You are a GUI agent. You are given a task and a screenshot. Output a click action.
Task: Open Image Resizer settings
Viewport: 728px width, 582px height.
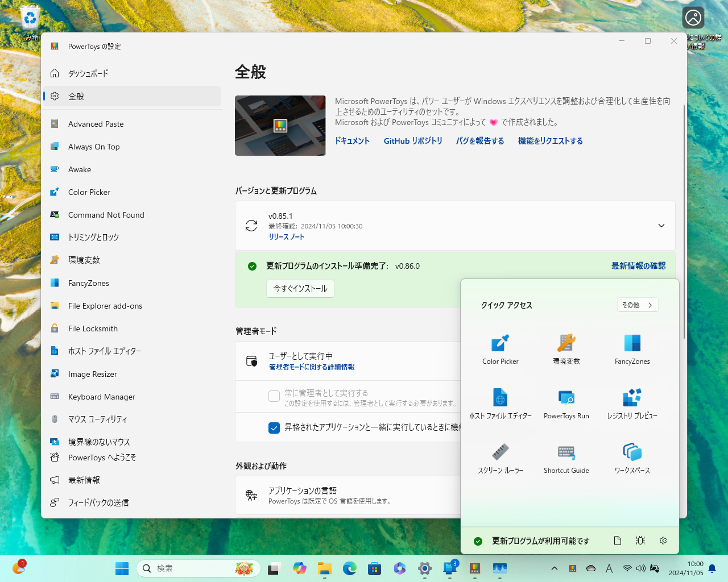click(x=132, y=374)
